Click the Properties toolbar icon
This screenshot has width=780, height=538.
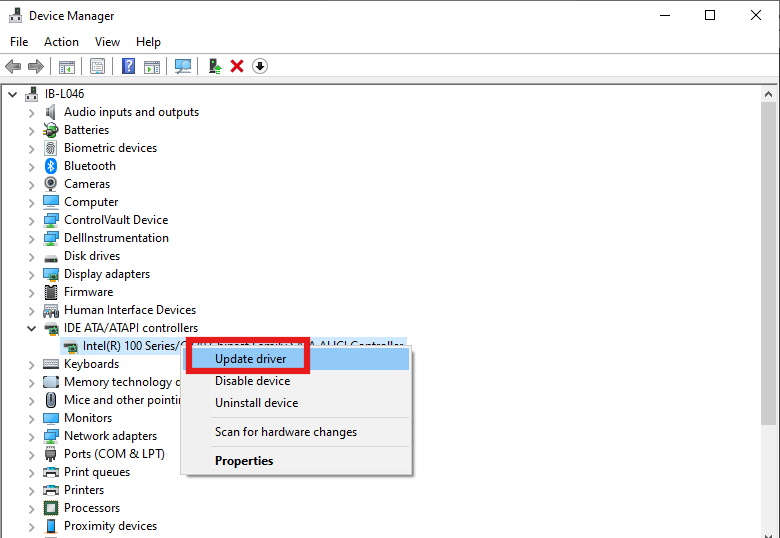98,66
